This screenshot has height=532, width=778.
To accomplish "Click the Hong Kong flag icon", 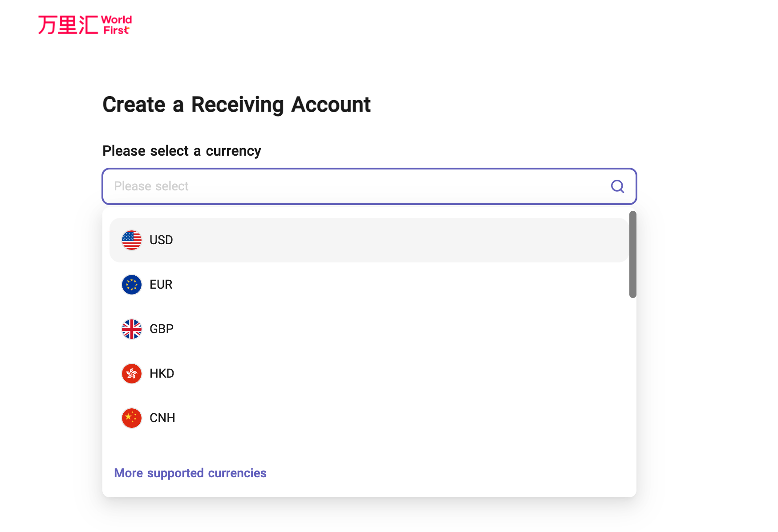I will (132, 374).
